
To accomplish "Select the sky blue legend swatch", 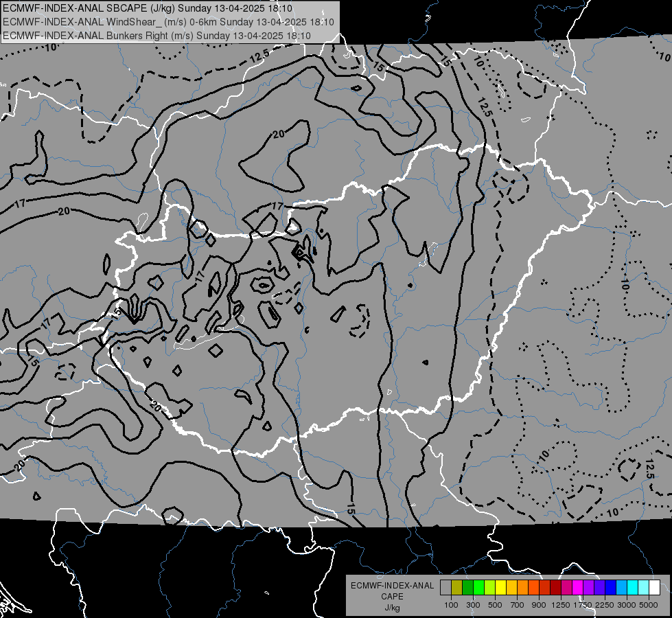I will (x=622, y=588).
